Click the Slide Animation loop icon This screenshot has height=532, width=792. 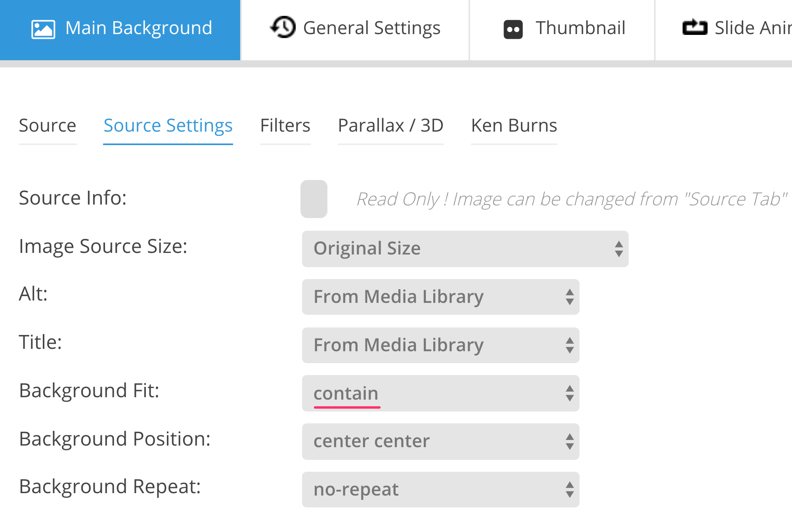(x=695, y=27)
